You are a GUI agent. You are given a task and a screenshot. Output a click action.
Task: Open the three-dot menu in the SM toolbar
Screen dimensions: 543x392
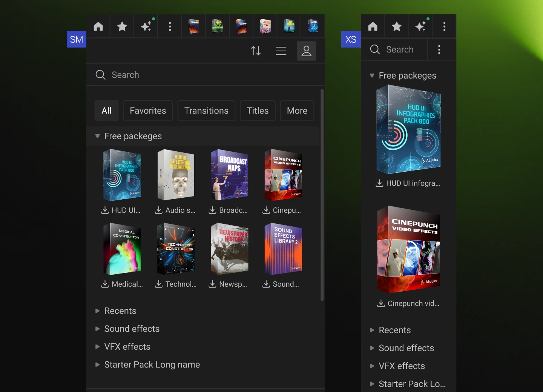click(170, 26)
